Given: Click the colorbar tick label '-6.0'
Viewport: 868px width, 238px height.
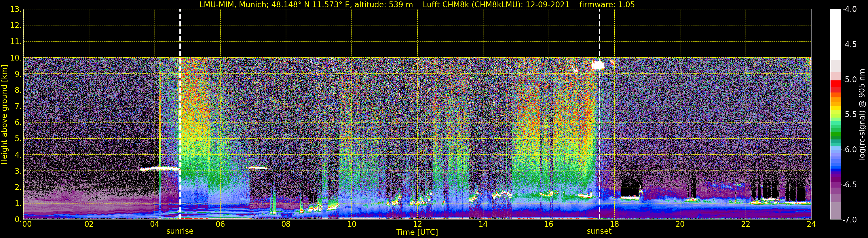Looking at the screenshot, I should click(849, 149).
